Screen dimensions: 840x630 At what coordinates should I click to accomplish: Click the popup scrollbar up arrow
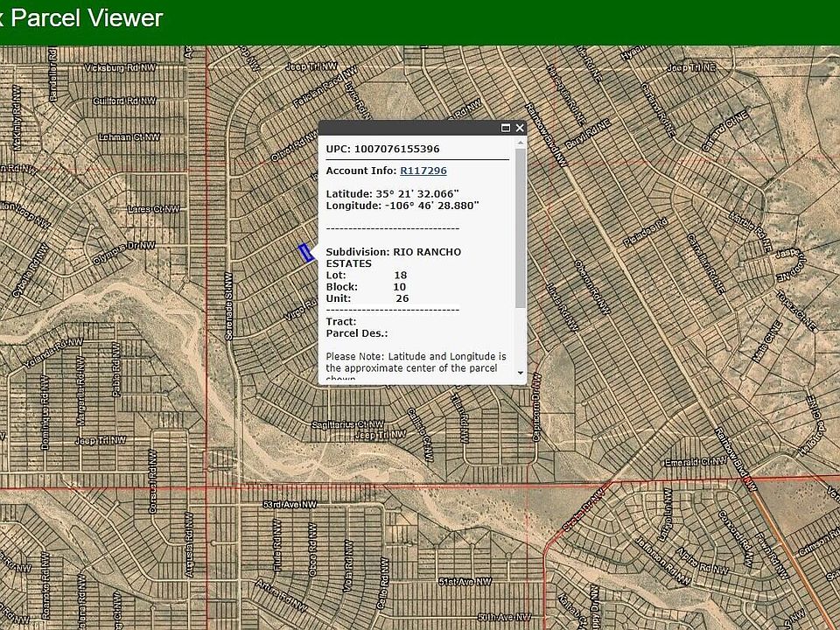coord(520,143)
